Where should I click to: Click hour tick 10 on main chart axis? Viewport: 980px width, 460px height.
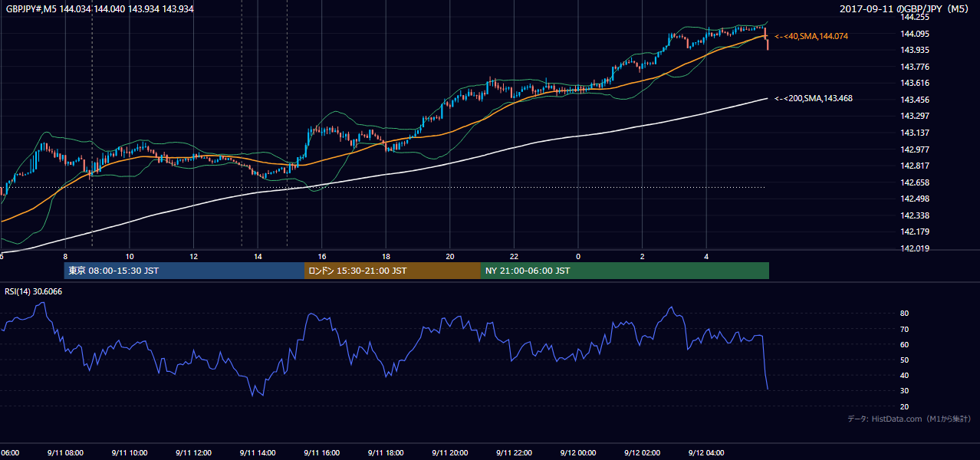click(130, 256)
